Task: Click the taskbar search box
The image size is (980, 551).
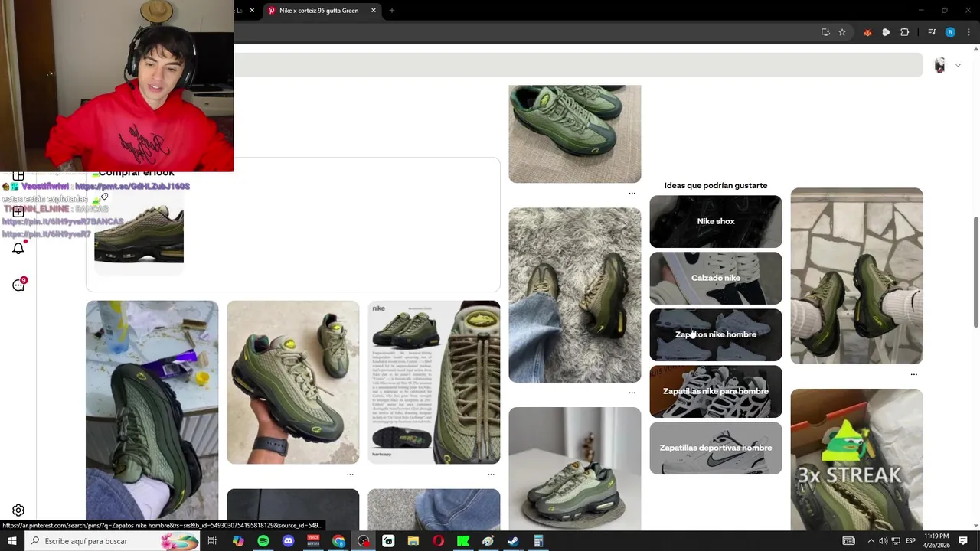Action: tap(113, 541)
